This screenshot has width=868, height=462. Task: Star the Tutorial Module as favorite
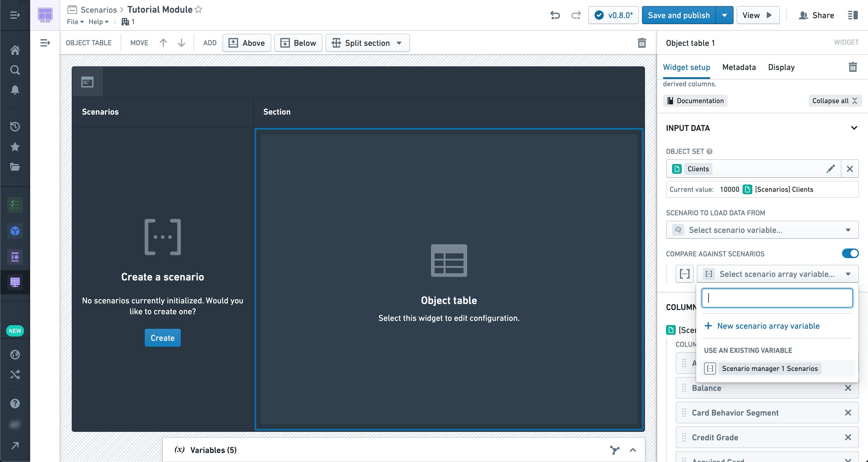point(199,9)
